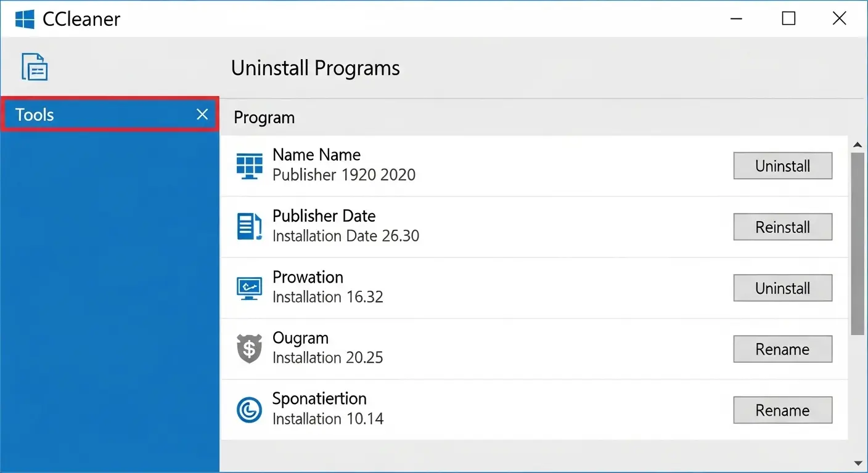The width and height of the screenshot is (868, 473).
Task: Click the document icon in the sidebar
Action: click(35, 67)
